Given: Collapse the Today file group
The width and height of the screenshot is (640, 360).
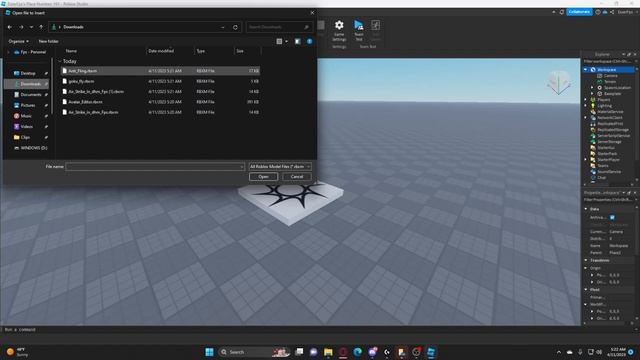Looking at the screenshot, I should [x=60, y=61].
